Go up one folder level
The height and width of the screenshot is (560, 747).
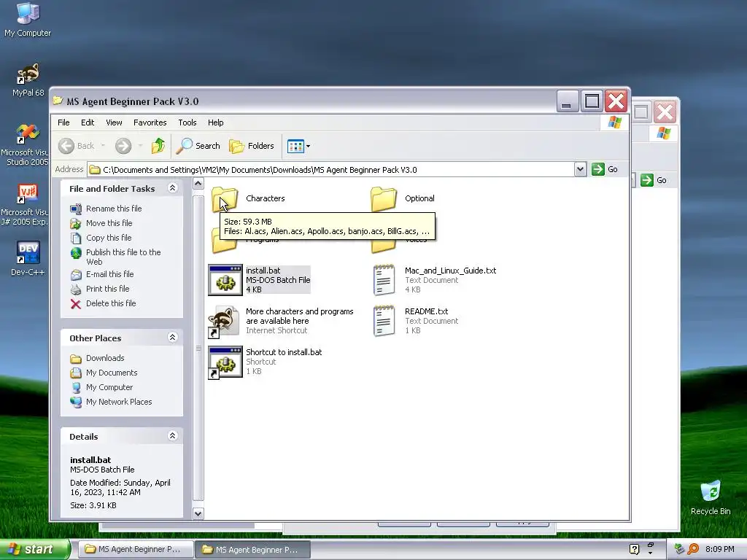[x=158, y=146]
